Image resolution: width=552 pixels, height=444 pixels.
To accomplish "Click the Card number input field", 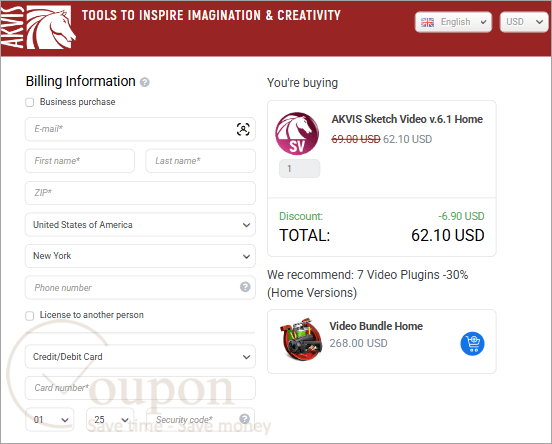I will click(x=140, y=388).
